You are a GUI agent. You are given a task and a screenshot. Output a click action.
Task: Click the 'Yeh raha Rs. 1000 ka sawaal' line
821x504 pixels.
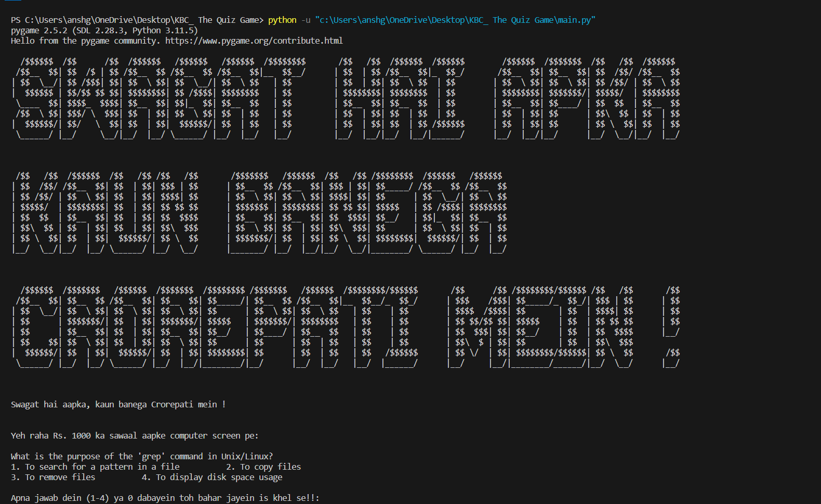(x=135, y=435)
